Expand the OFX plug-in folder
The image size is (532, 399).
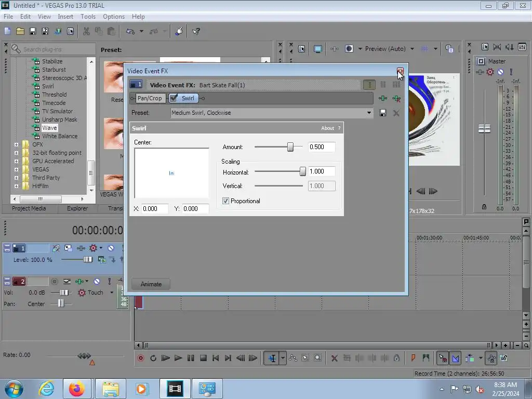[16, 144]
